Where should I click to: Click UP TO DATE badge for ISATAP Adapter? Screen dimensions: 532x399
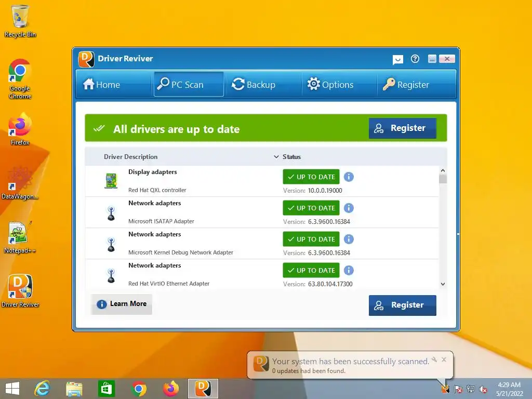point(311,208)
